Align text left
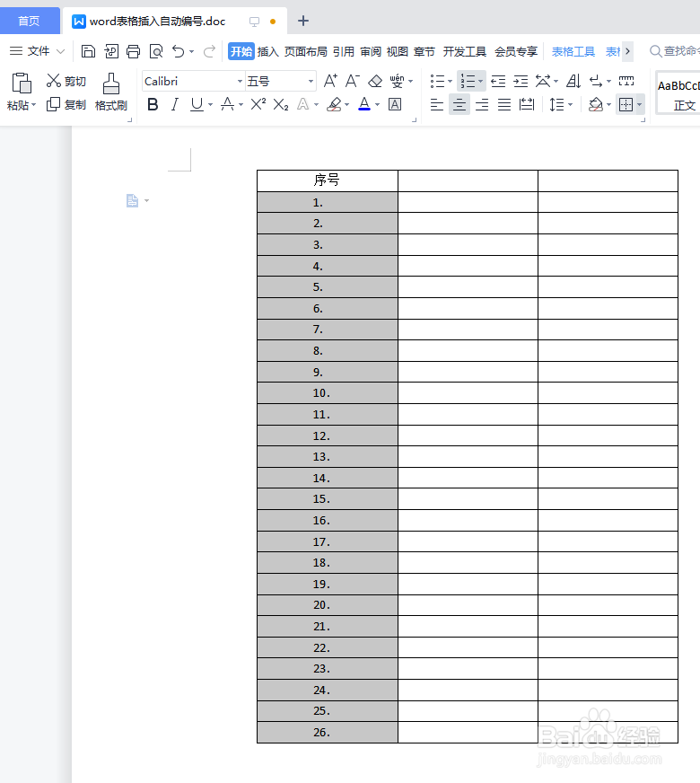Screen dimensions: 700x783 point(436,104)
